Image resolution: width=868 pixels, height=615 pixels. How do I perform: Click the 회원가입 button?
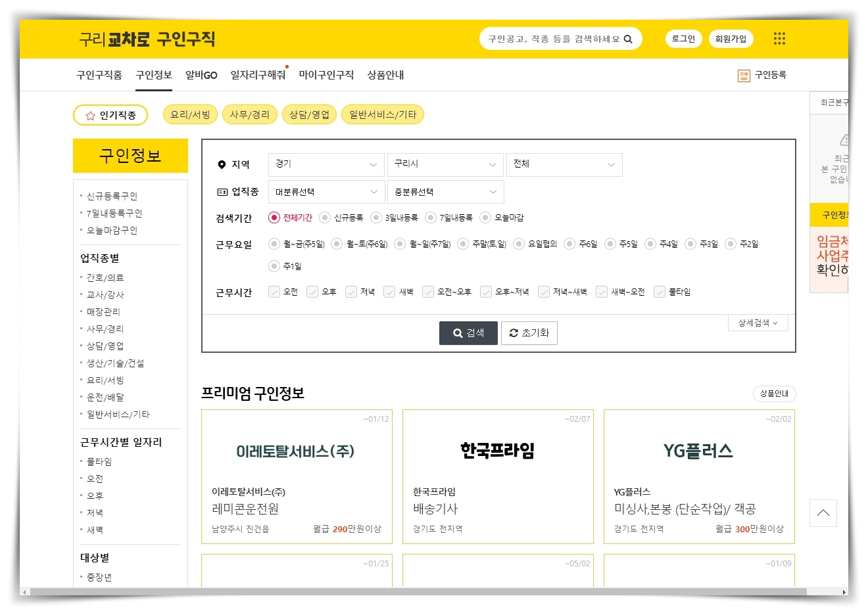[731, 39]
